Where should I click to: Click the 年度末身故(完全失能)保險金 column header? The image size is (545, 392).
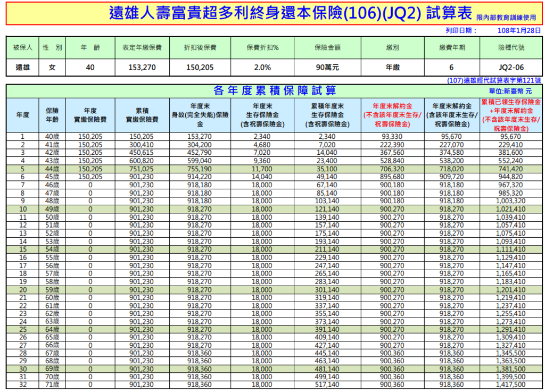(x=200, y=115)
